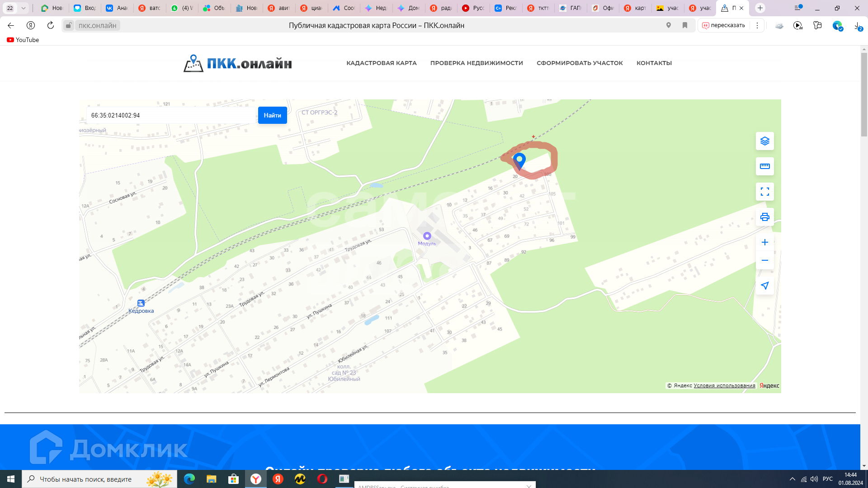Open the map layers switcher
The image size is (868, 488).
click(764, 141)
